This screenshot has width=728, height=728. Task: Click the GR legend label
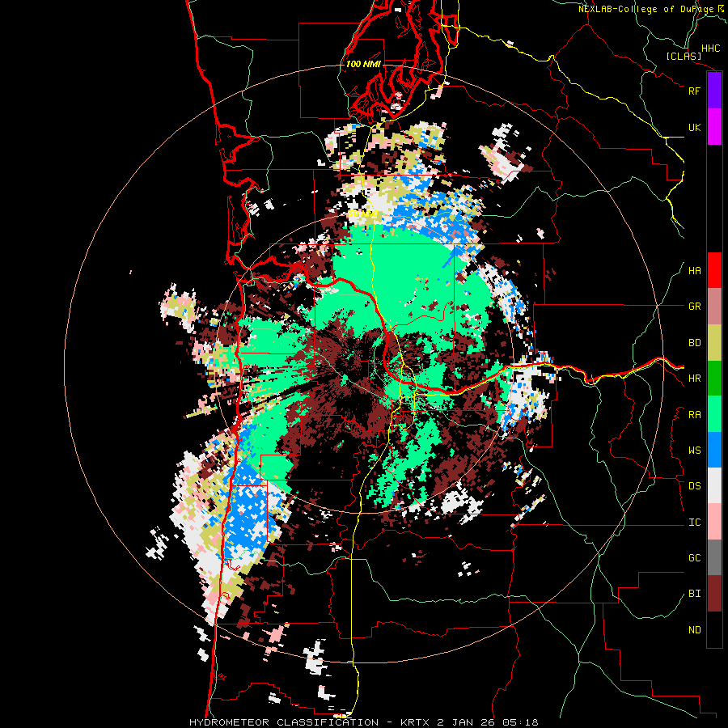[694, 307]
